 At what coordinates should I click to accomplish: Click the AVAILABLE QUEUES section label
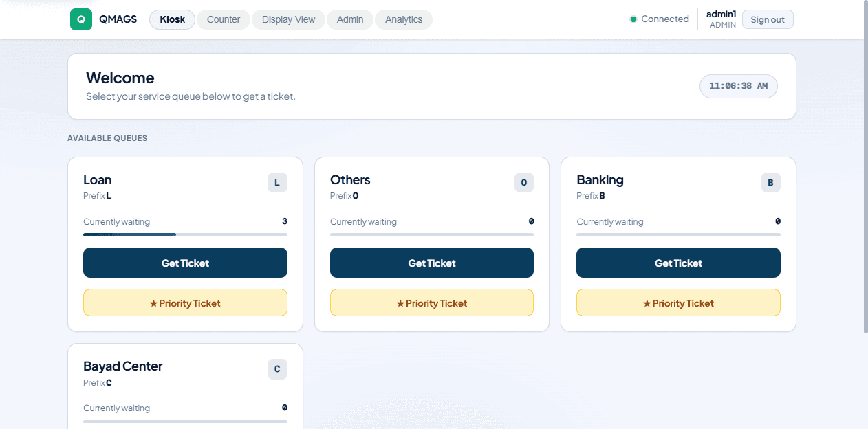pyautogui.click(x=107, y=138)
